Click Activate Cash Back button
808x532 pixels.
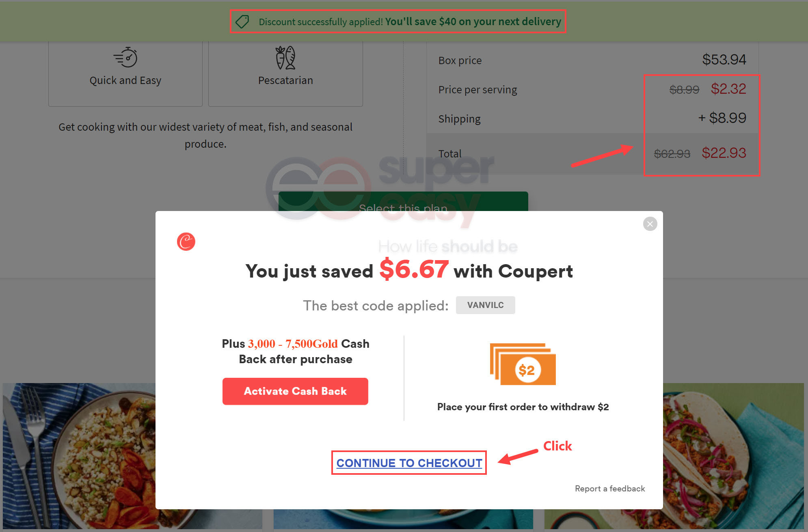[x=296, y=391]
